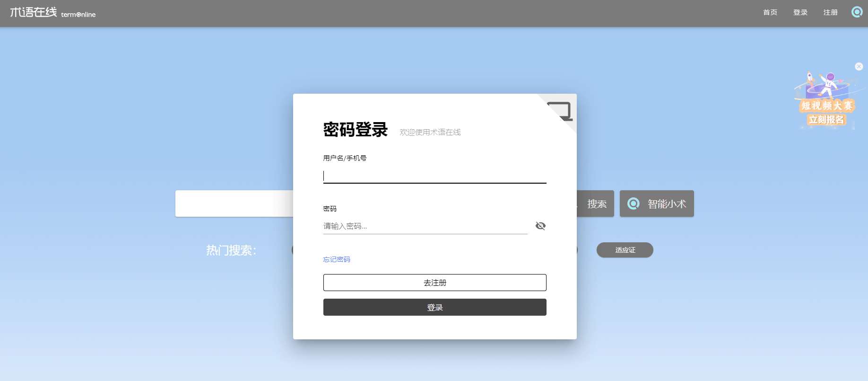Viewport: 868px width, 381px height.
Task: Open the 首页 nav item
Action: coord(770,12)
